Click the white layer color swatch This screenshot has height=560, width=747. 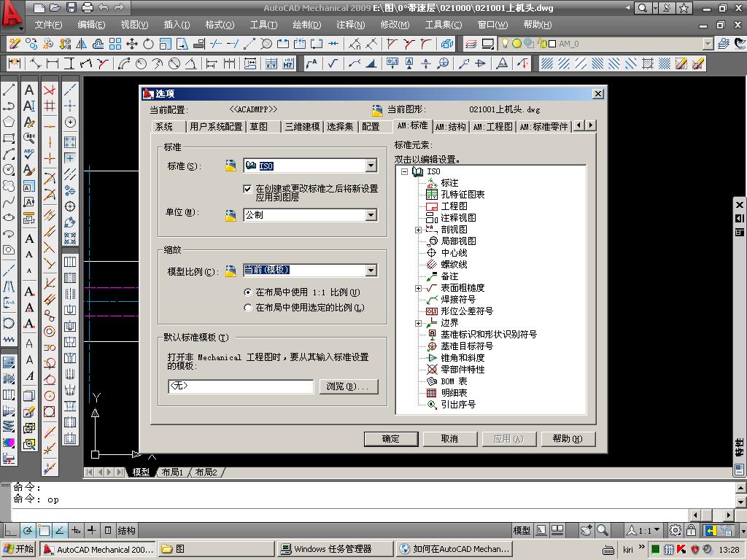(553, 44)
